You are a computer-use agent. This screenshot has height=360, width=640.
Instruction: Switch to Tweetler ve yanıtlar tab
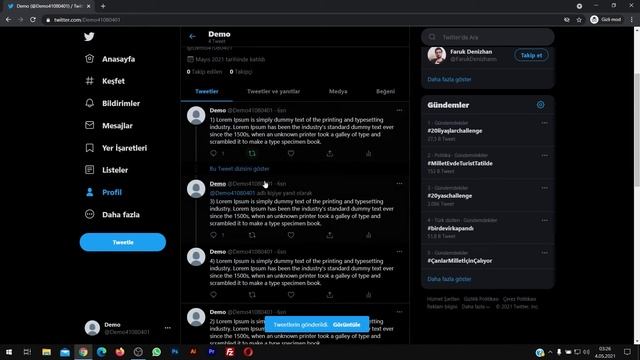pos(273,91)
